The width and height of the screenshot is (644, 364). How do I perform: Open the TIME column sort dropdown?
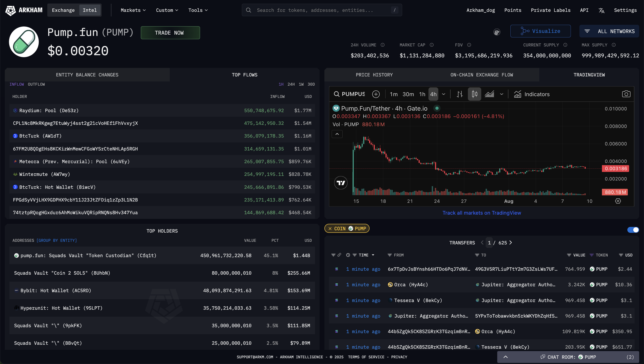click(x=373, y=255)
